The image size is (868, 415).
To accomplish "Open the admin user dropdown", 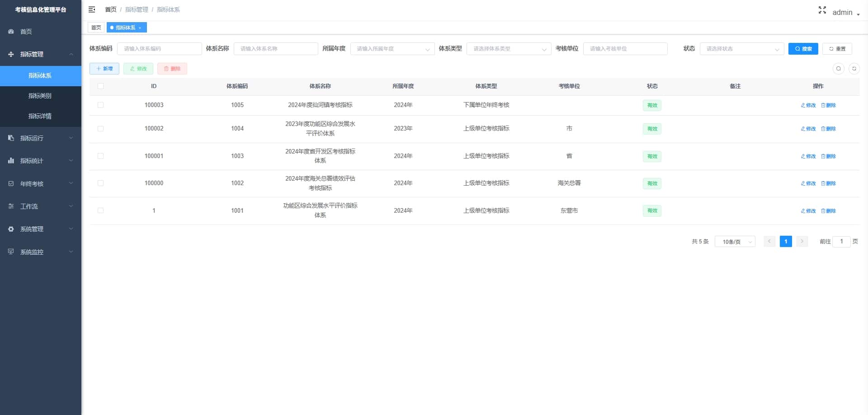I will [845, 12].
